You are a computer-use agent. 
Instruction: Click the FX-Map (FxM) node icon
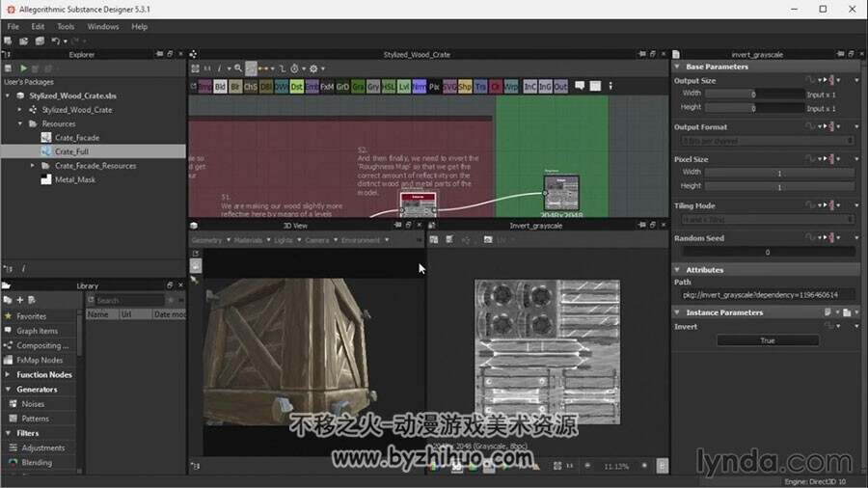327,86
